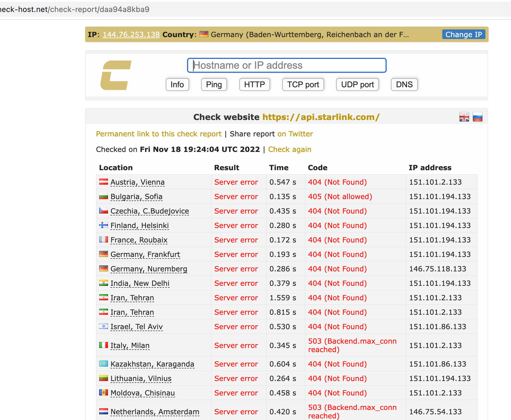Click the Code column header
The image size is (511, 420).
[318, 168]
